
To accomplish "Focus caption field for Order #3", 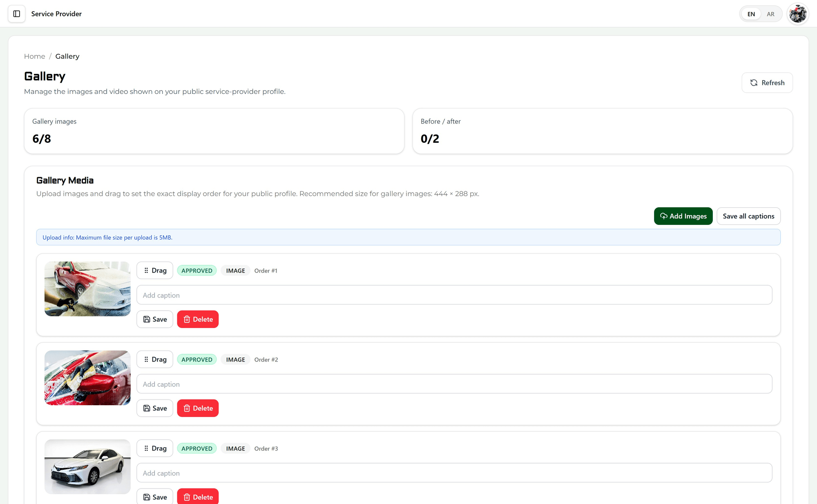I will [454, 473].
